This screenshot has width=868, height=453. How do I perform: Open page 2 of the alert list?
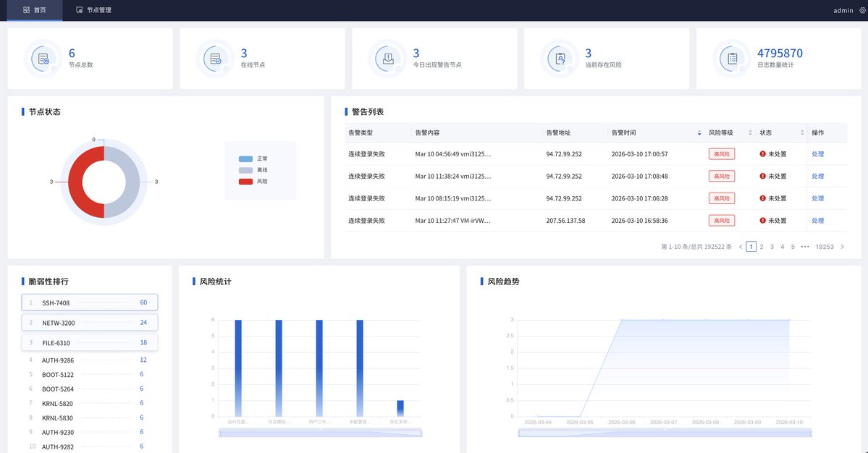tap(762, 246)
